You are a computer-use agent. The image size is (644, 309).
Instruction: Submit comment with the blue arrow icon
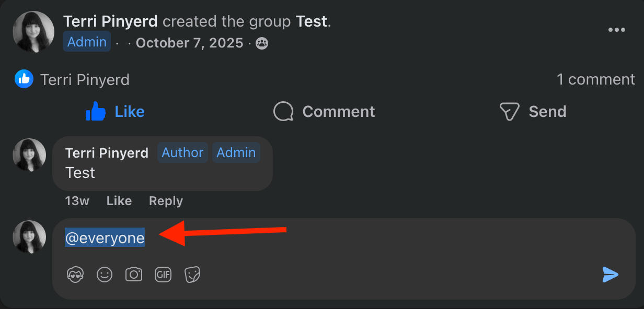(x=610, y=275)
